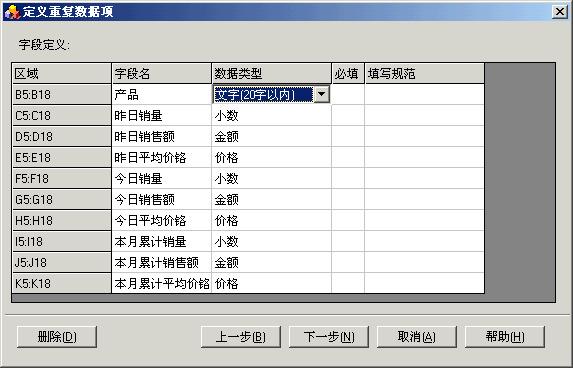Select row header E5:E18
Viewport: 573px width, 368px height.
point(62,158)
